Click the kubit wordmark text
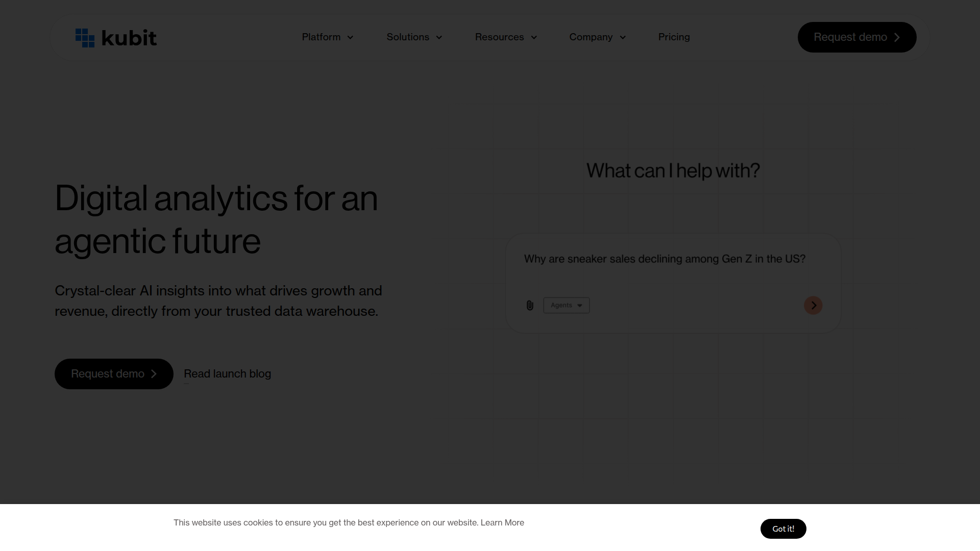 [x=129, y=38]
